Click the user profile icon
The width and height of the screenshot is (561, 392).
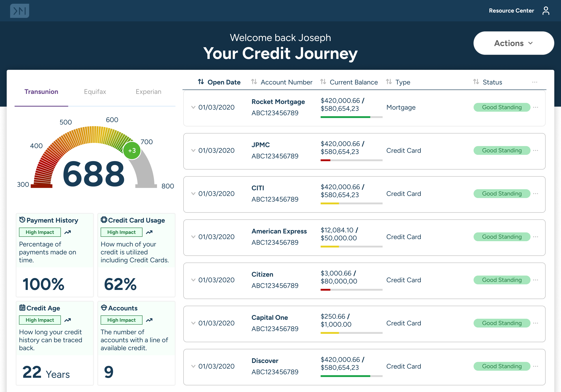(546, 11)
